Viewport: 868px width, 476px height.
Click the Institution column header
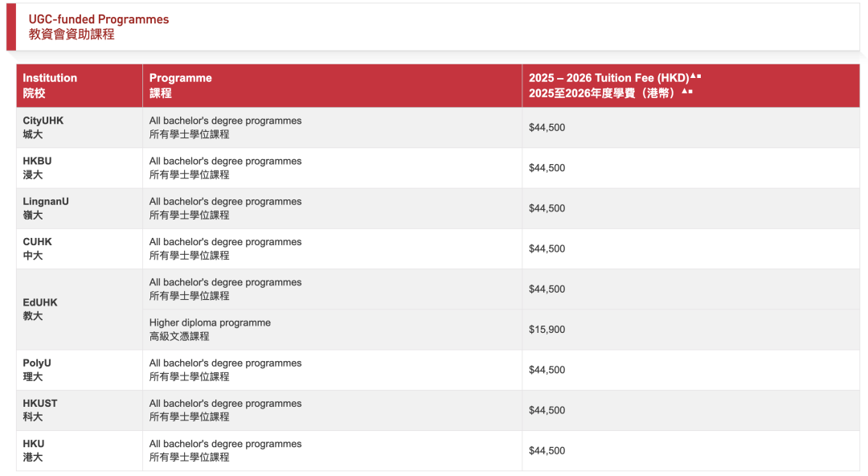[80, 85]
